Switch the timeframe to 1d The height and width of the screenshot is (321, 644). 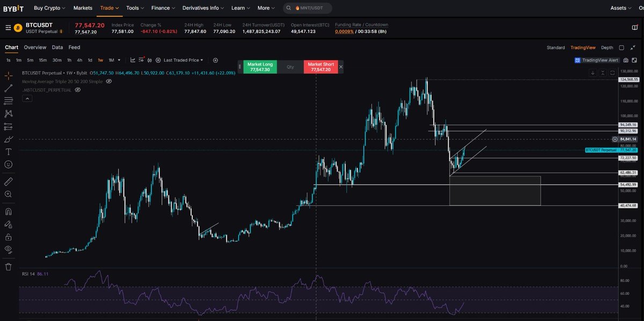(90, 60)
